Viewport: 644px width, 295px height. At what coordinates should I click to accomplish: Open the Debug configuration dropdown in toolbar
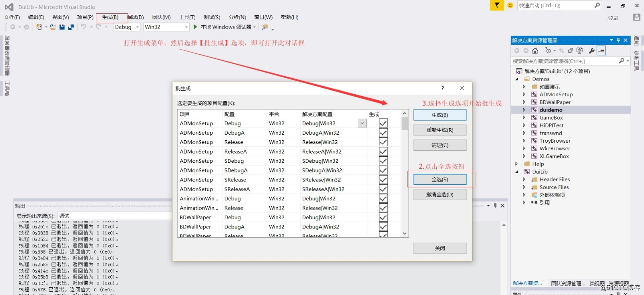pos(137,27)
